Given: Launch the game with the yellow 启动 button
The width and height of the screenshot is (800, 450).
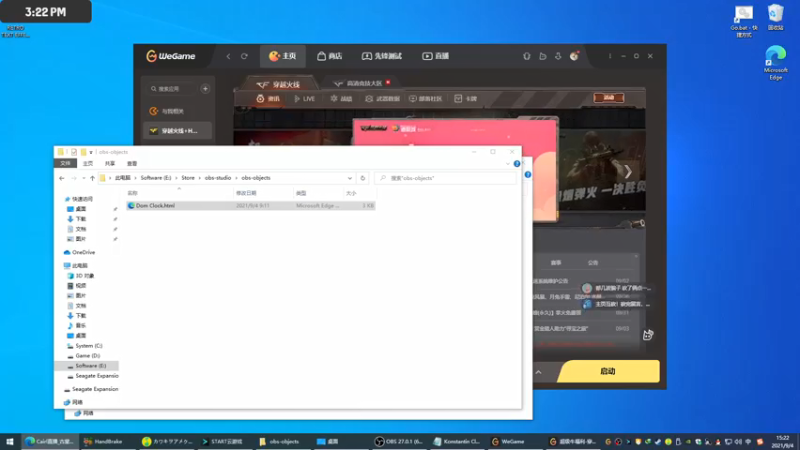Looking at the screenshot, I should click(x=608, y=371).
